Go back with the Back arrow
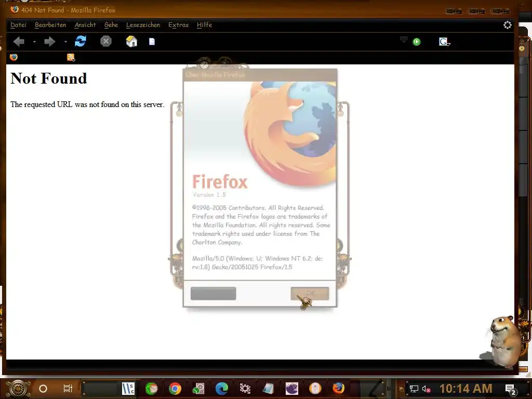Viewport: 532px width, 399px height. coord(19,42)
